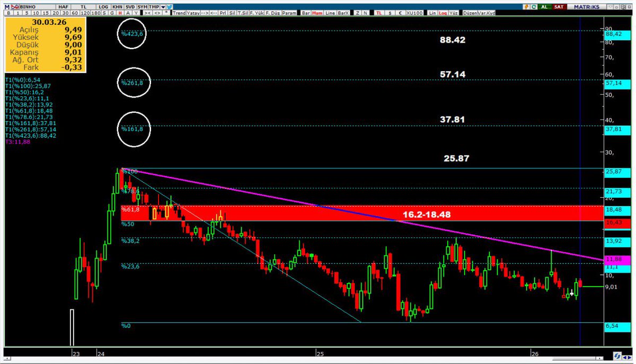Select the red 16,43 price label

[x=617, y=225]
